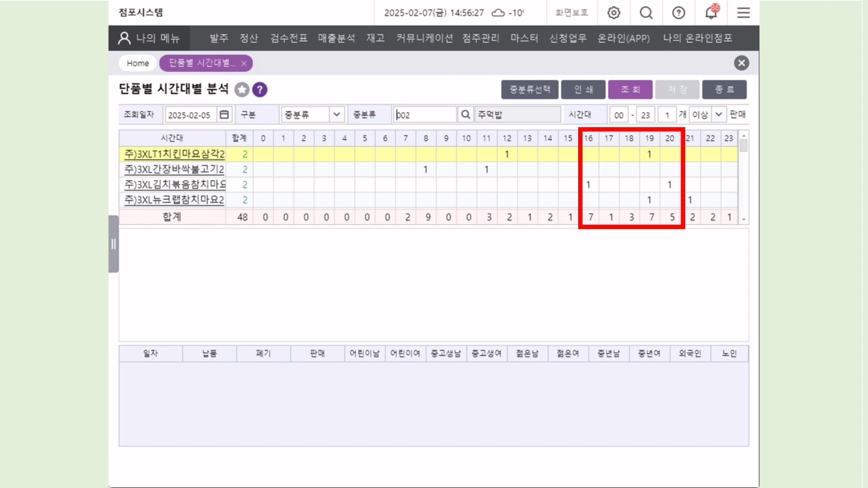The image size is (868, 488).
Task: Open the hamburger menu icon
Action: coord(743,13)
